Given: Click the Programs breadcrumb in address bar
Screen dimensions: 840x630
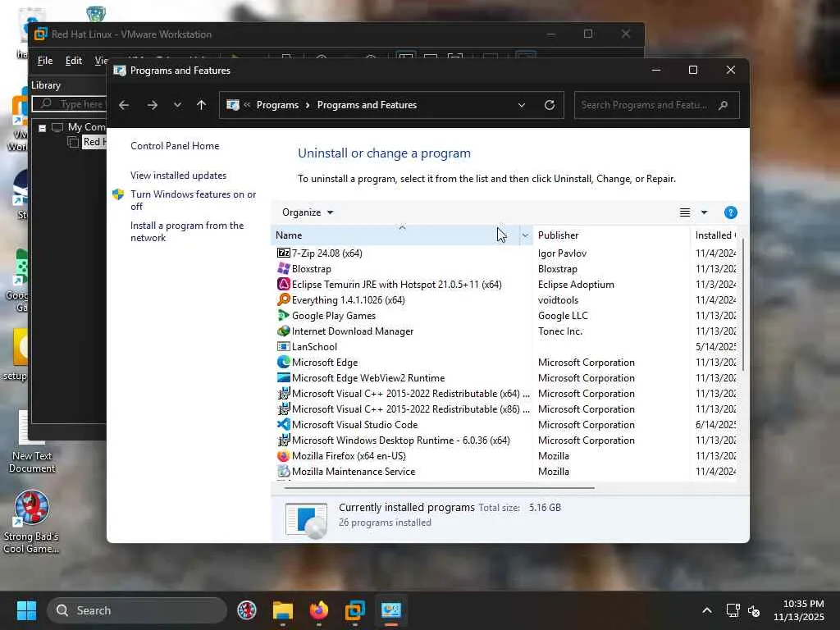Looking at the screenshot, I should point(277,105).
